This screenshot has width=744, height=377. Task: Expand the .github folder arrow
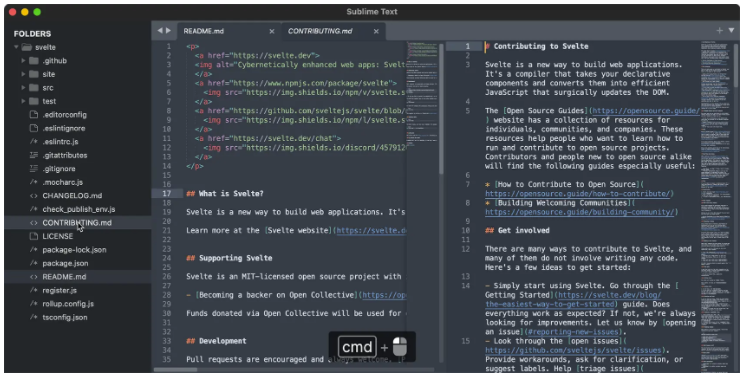click(x=23, y=61)
